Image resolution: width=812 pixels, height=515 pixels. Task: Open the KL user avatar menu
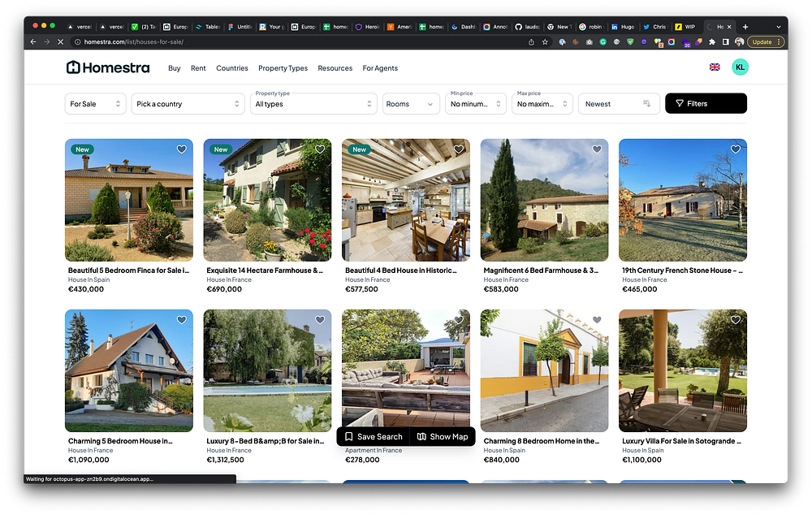point(740,67)
